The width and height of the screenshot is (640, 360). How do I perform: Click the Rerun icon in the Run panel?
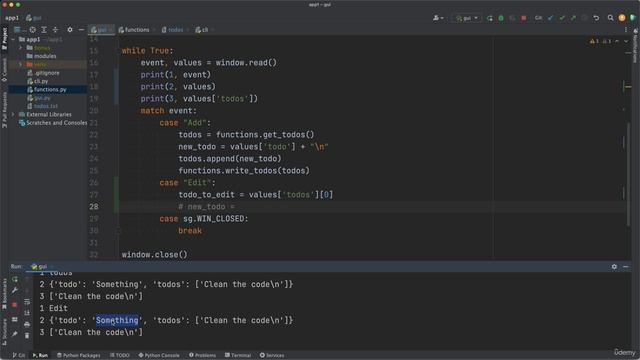point(15,280)
